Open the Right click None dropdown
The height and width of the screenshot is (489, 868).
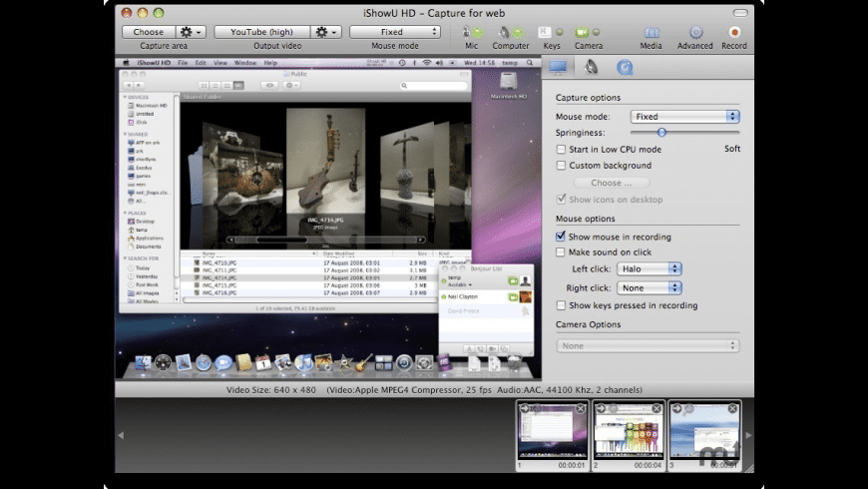coord(649,287)
